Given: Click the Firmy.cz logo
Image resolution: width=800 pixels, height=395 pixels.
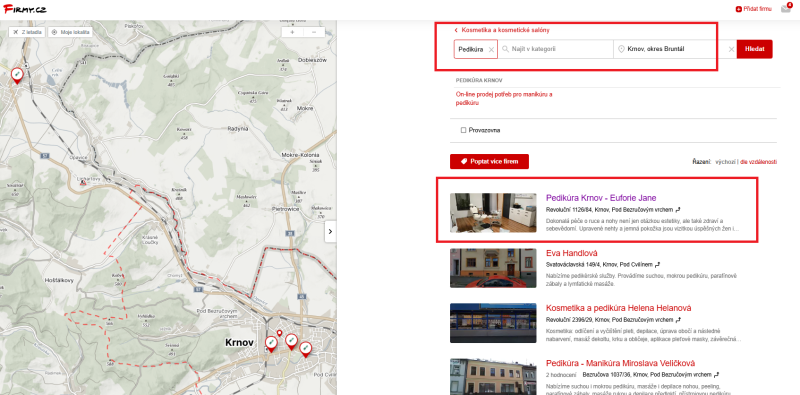Looking at the screenshot, I should (24, 9).
